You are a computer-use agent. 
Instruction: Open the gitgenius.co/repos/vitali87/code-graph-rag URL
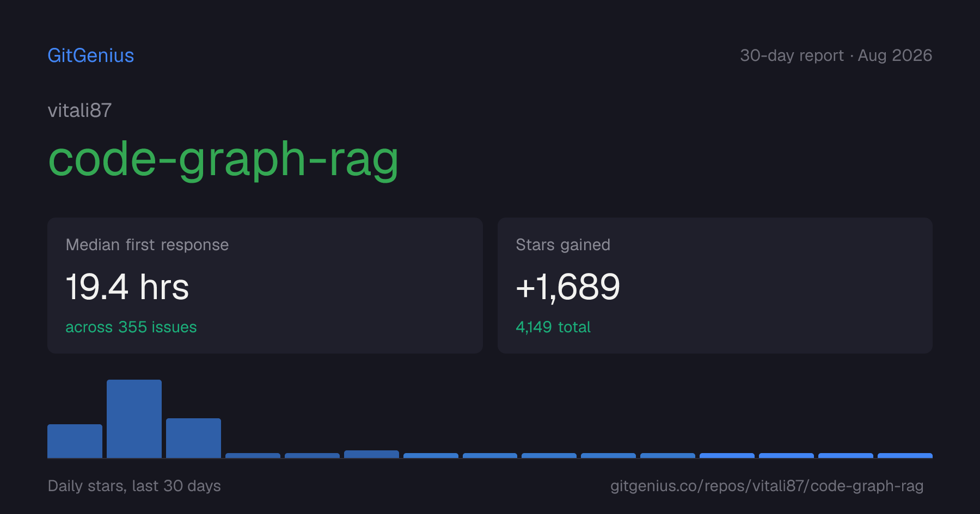[x=767, y=486]
